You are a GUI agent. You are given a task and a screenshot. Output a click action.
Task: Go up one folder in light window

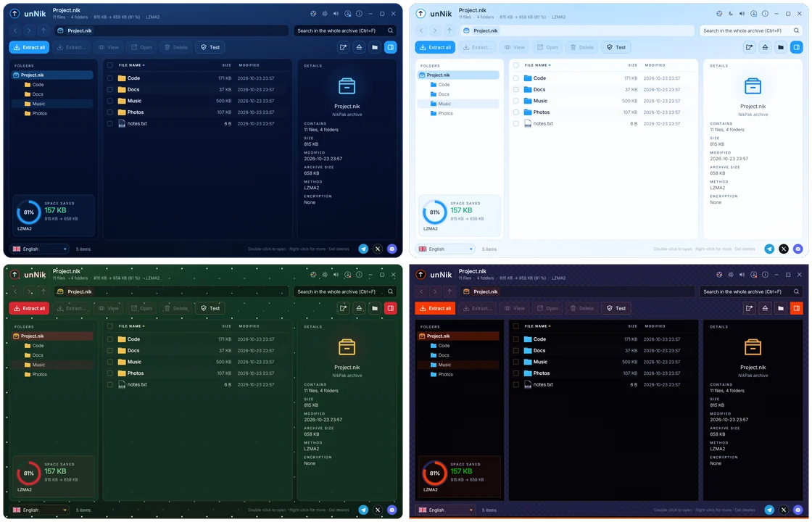pyautogui.click(x=449, y=30)
